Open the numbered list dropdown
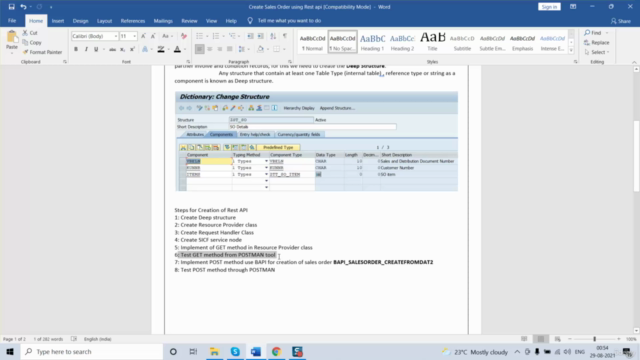The height and width of the screenshot is (360, 640). (223, 36)
